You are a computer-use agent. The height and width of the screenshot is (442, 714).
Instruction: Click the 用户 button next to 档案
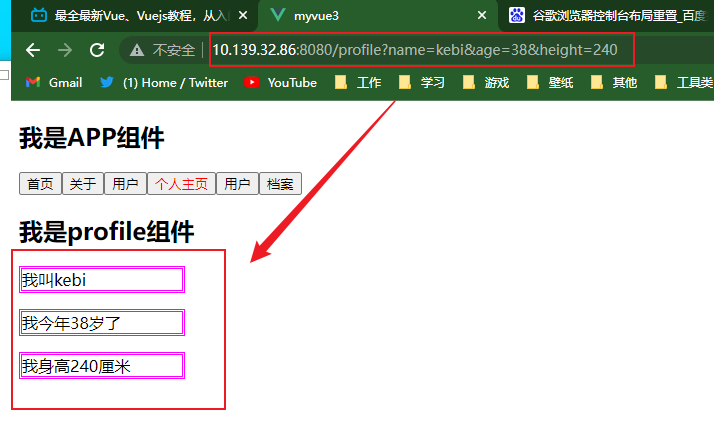(237, 184)
